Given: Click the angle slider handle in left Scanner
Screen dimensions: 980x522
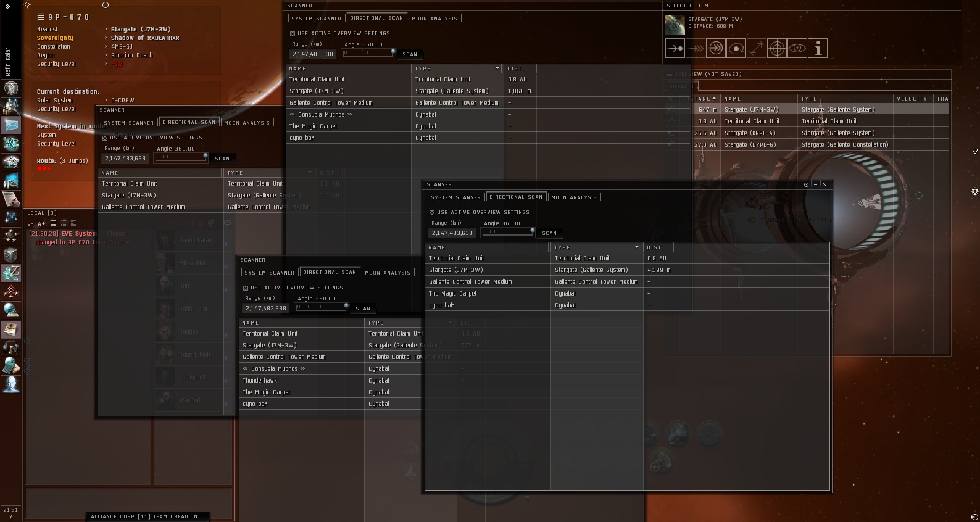Looking at the screenshot, I should (206, 155).
